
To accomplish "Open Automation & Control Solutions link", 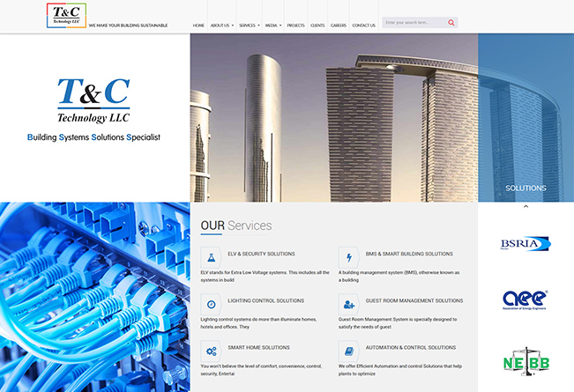I will pyautogui.click(x=410, y=347).
